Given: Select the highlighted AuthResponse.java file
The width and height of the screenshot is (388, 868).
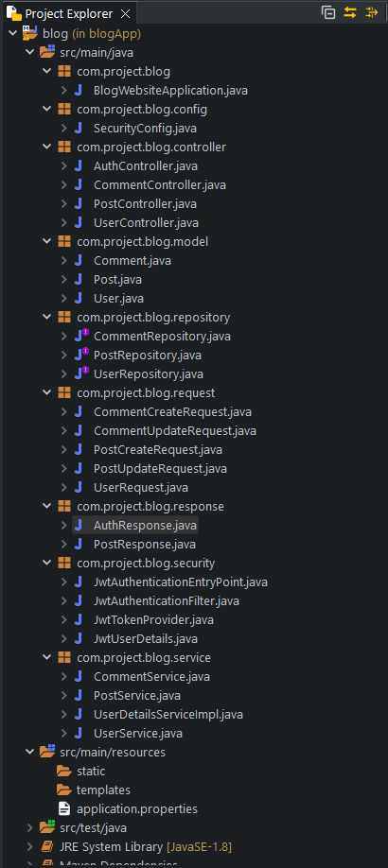Looking at the screenshot, I should 145,525.
